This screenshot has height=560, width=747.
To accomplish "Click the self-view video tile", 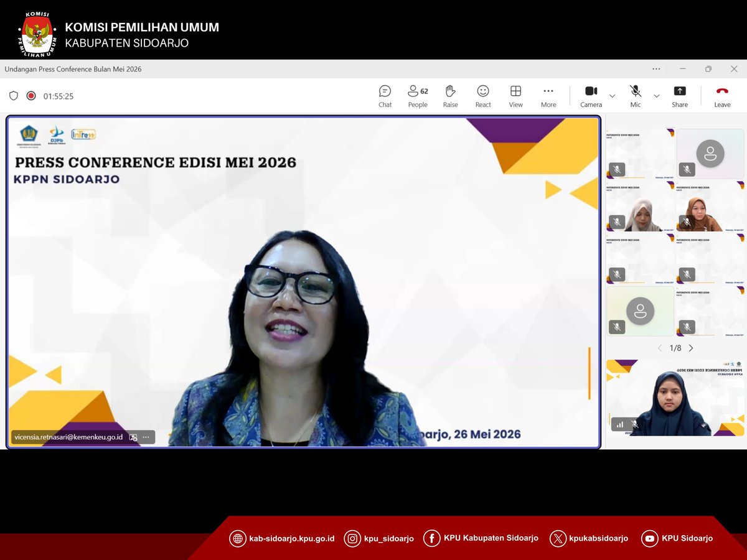I will [x=675, y=398].
